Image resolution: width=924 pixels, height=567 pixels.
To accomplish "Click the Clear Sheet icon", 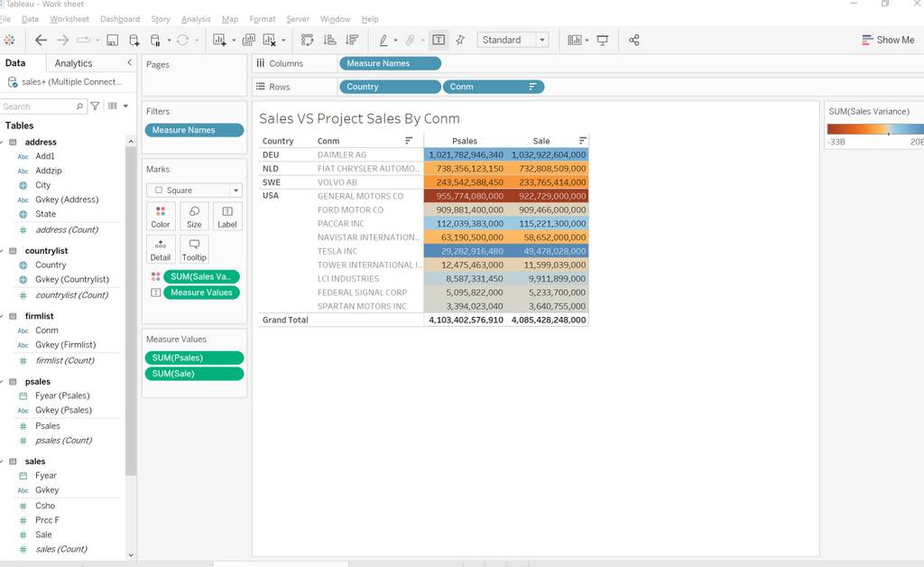I will point(269,40).
